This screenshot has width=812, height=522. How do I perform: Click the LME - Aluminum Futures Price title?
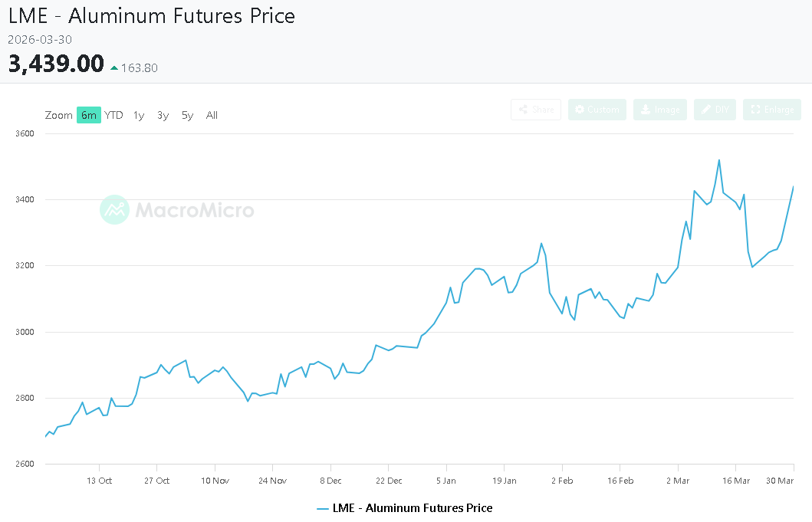pyautogui.click(x=152, y=15)
